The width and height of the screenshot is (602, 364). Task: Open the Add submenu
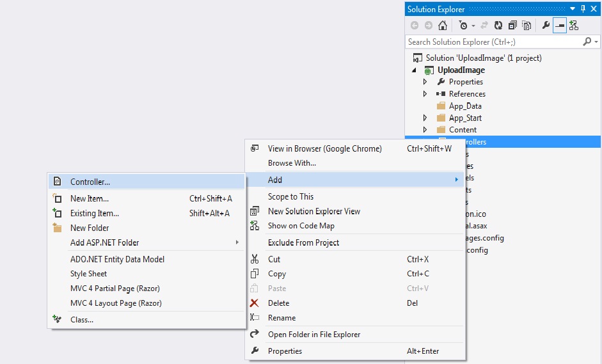click(355, 180)
